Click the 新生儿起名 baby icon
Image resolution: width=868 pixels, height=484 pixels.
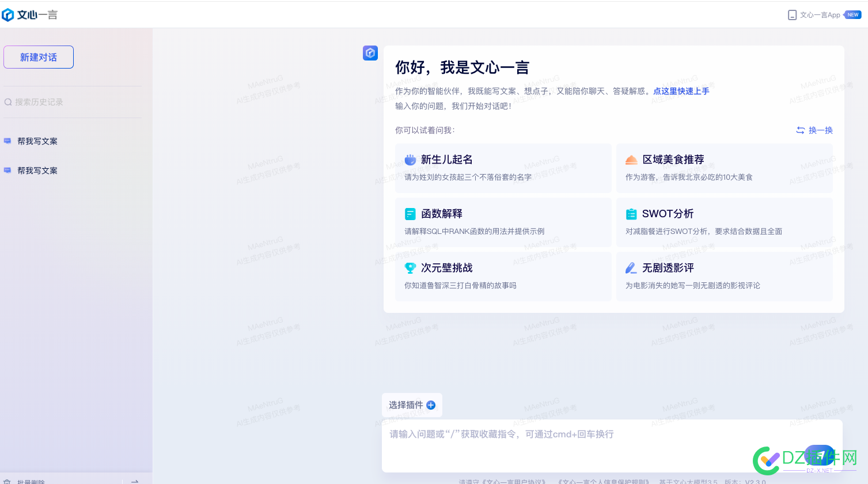tap(410, 160)
